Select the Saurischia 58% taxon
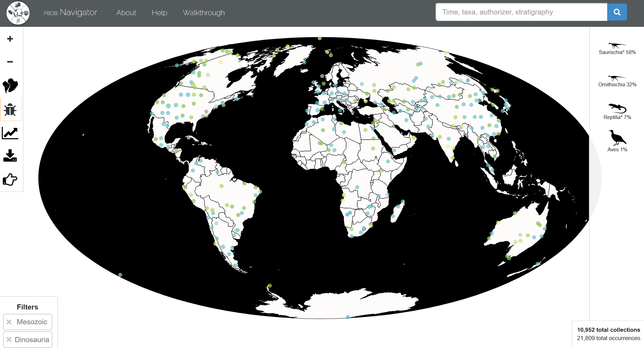This screenshot has height=349, width=644. pos(617,48)
